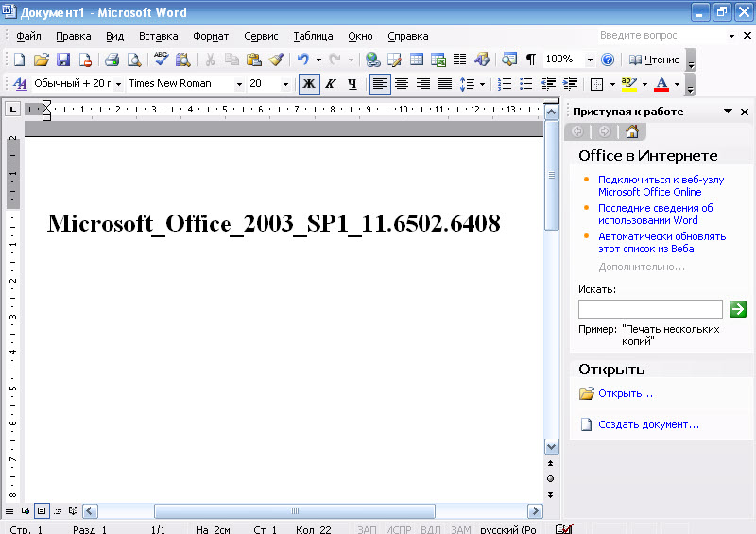Image resolution: width=756 pixels, height=534 pixels.
Task: Paste from clipboard icon
Action: tap(253, 60)
